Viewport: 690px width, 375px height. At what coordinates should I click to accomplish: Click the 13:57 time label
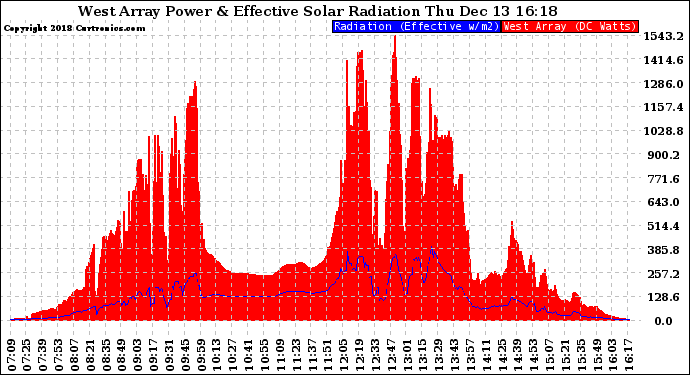[469, 355]
